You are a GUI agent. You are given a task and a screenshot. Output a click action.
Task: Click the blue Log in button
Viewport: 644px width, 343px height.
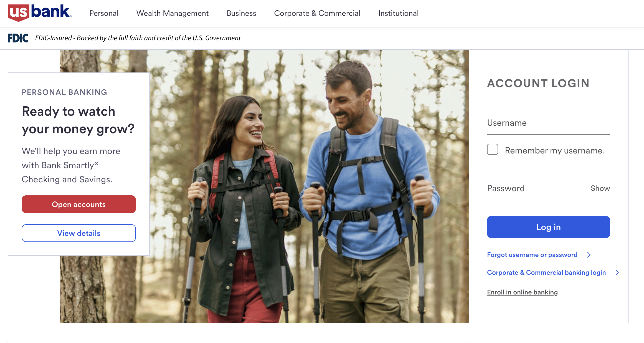[x=548, y=227]
